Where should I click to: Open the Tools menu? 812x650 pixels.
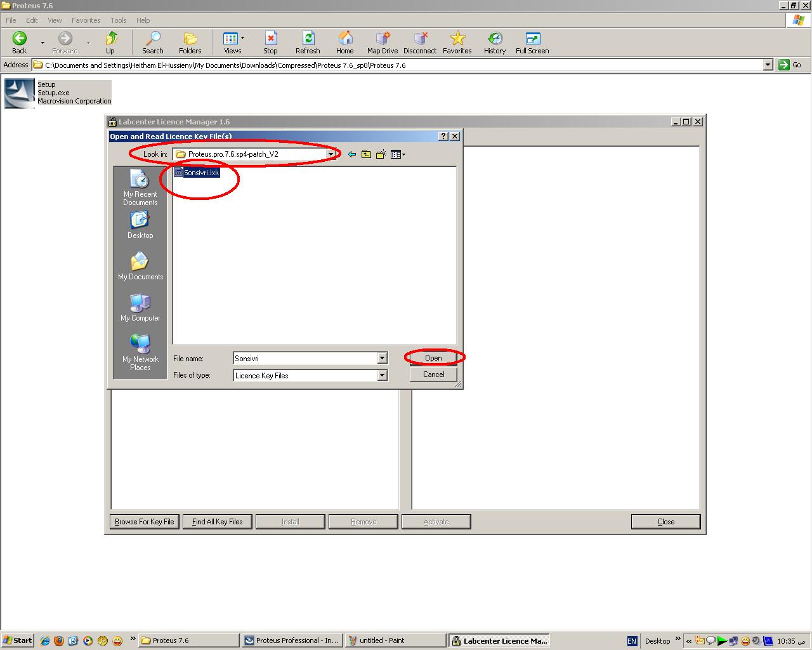(118, 20)
